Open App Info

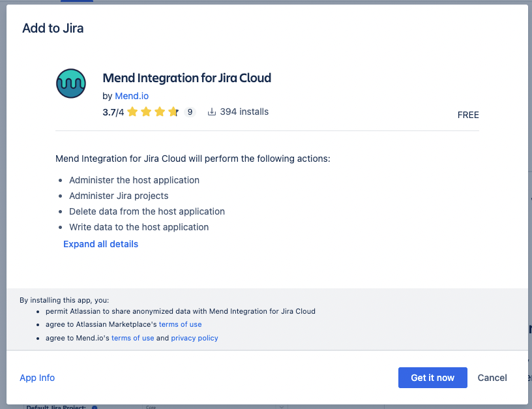point(37,378)
